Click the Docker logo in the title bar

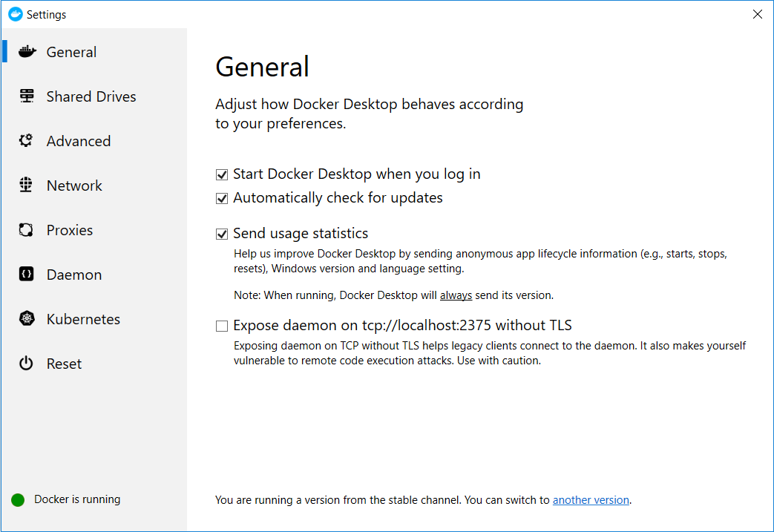point(15,14)
